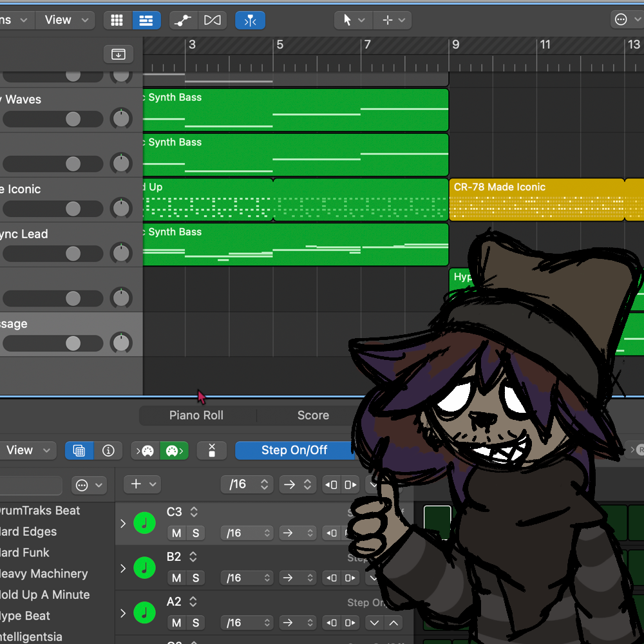This screenshot has width=644, height=644.
Task: Open the step editor View menu
Action: coord(27,450)
